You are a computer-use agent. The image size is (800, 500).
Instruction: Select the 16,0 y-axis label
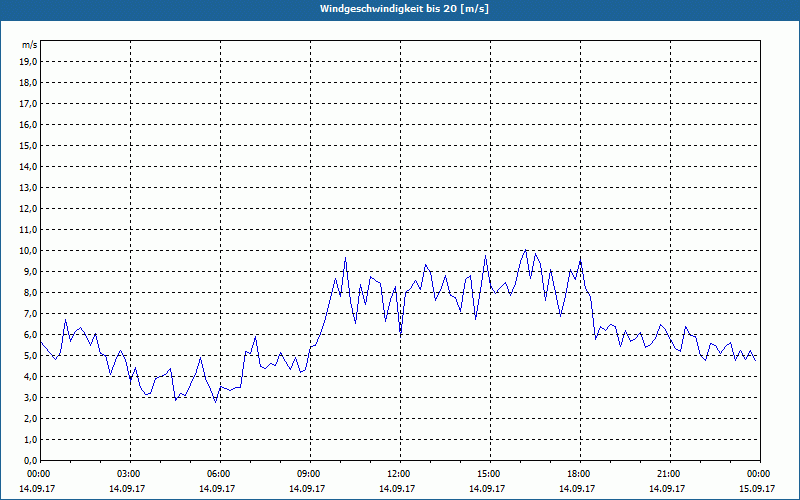28,124
